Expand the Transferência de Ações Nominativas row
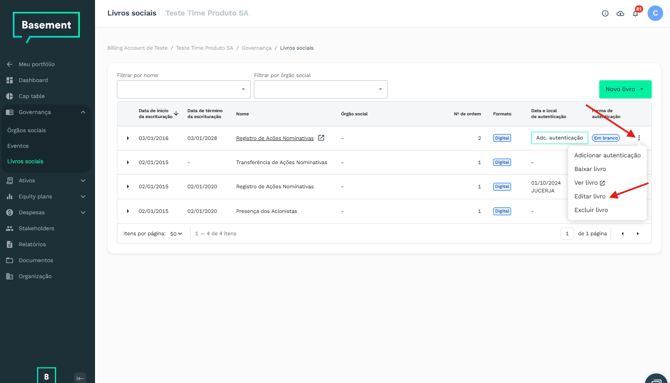The height and width of the screenshot is (383, 670). click(128, 162)
